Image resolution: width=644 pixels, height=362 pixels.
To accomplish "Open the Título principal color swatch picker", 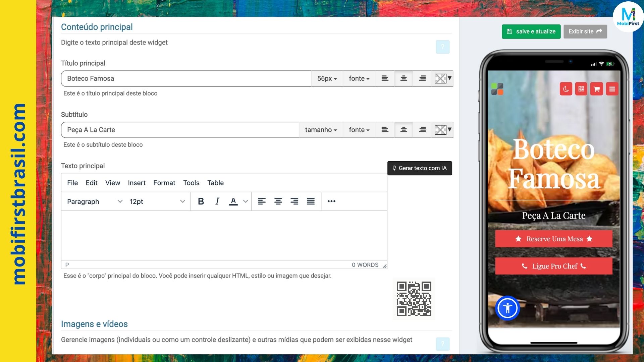I will point(443,78).
